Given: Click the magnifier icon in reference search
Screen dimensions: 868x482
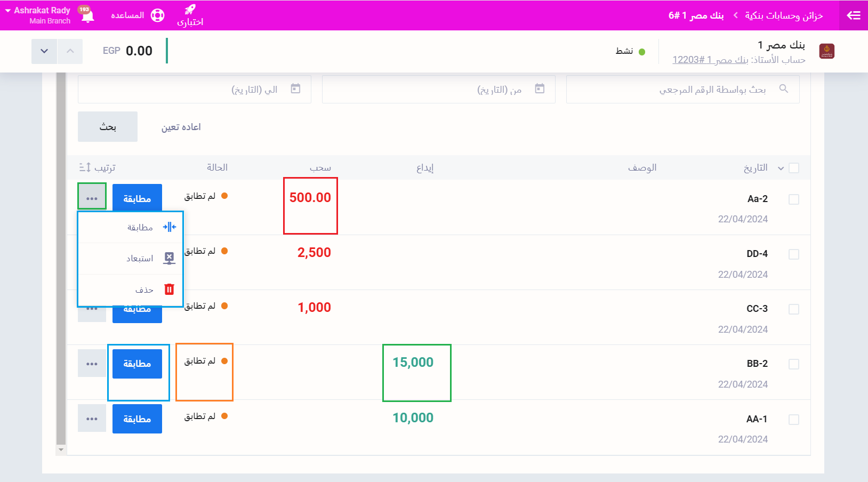Looking at the screenshot, I should tap(784, 89).
